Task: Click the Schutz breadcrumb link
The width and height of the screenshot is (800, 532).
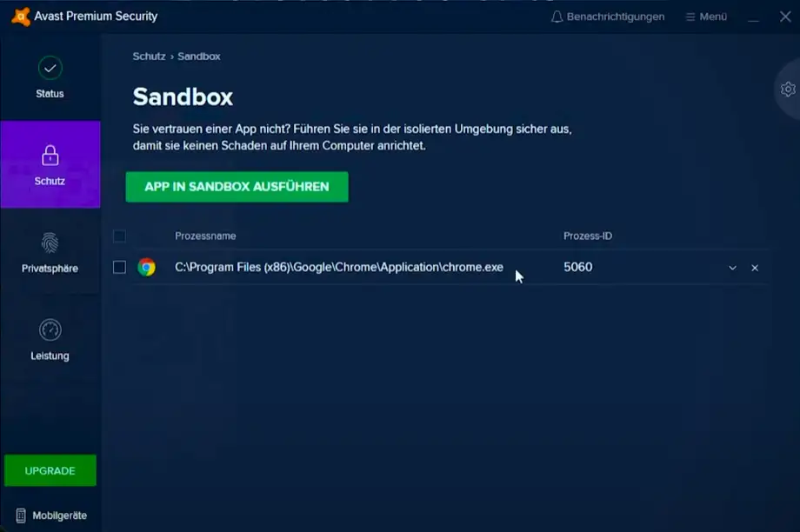Action: pyautogui.click(x=149, y=57)
